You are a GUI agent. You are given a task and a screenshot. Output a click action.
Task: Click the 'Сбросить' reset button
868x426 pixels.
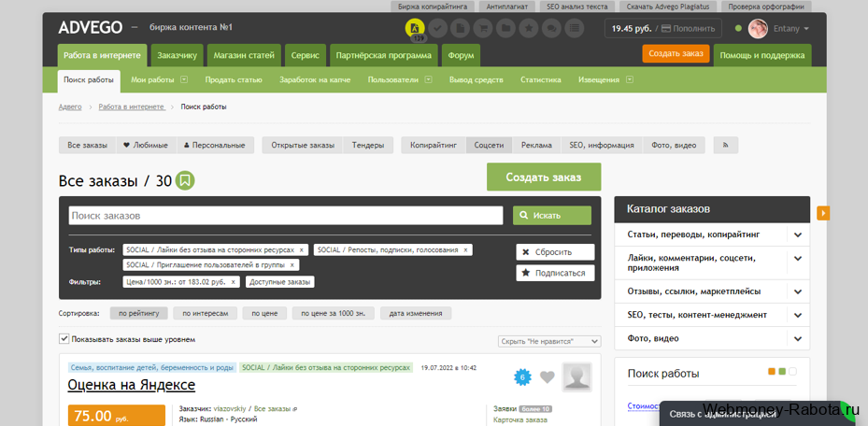[555, 251]
